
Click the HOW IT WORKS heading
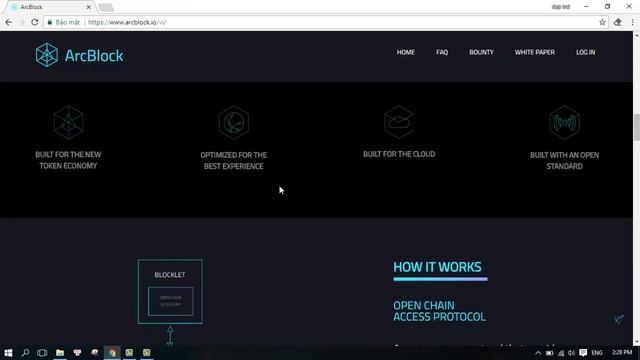437,267
